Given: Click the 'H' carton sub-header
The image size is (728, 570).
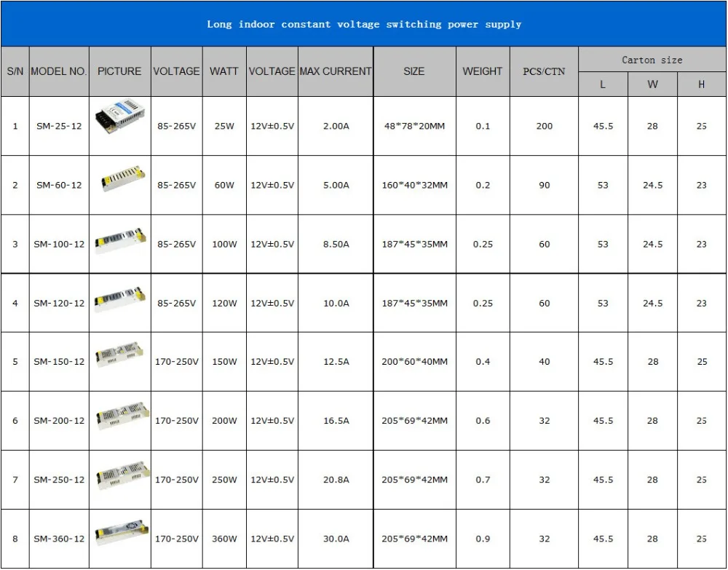Looking at the screenshot, I should tap(702, 84).
